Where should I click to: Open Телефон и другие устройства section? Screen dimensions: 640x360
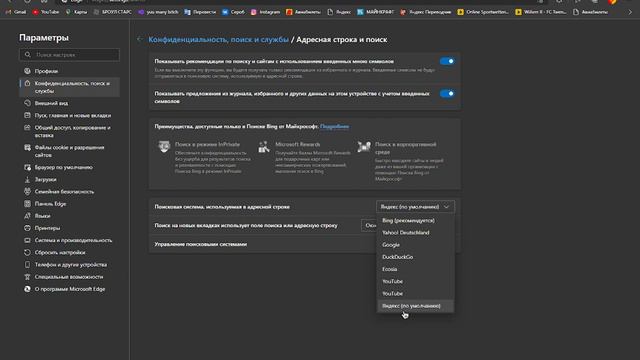coord(69,264)
